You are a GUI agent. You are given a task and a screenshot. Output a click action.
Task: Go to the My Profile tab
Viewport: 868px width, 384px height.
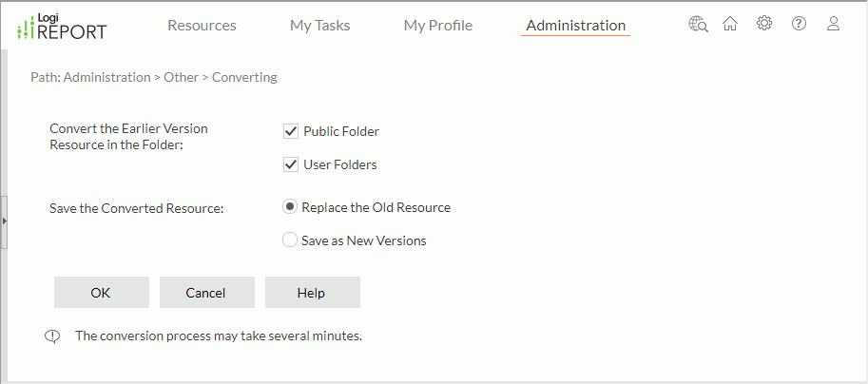437,26
